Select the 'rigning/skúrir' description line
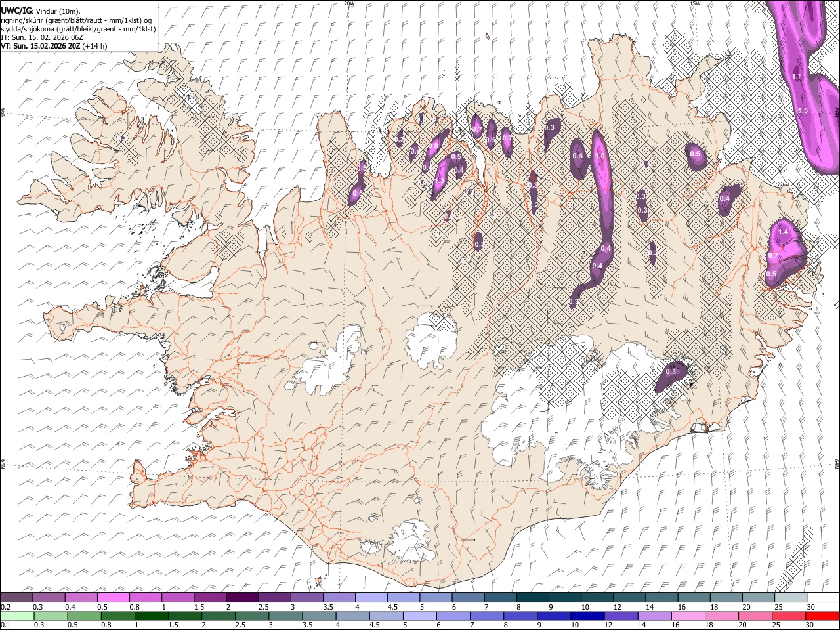Image resolution: width=840 pixels, height=630 pixels. point(76,20)
